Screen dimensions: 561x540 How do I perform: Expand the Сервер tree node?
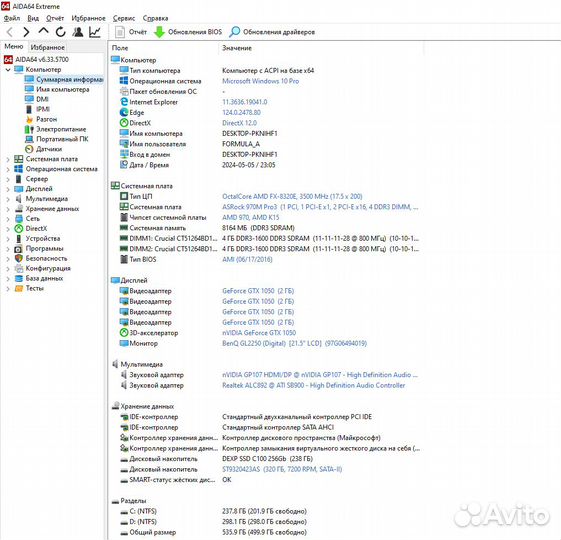pos(8,179)
